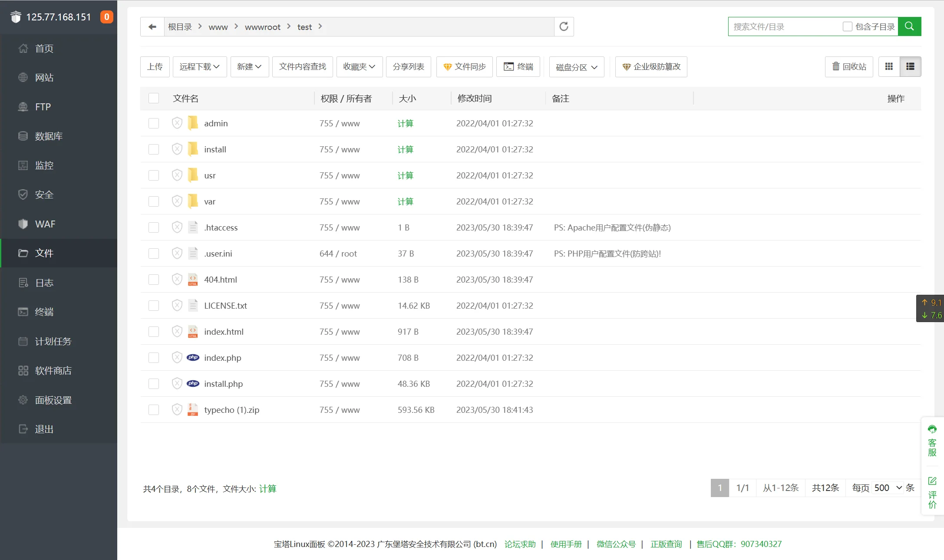Check the box for LICENSE.txt

coord(154,306)
